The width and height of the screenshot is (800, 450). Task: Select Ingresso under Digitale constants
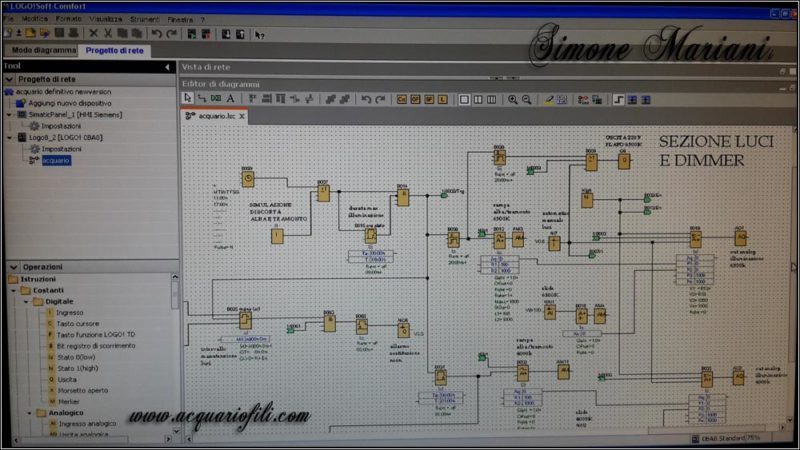(x=70, y=312)
